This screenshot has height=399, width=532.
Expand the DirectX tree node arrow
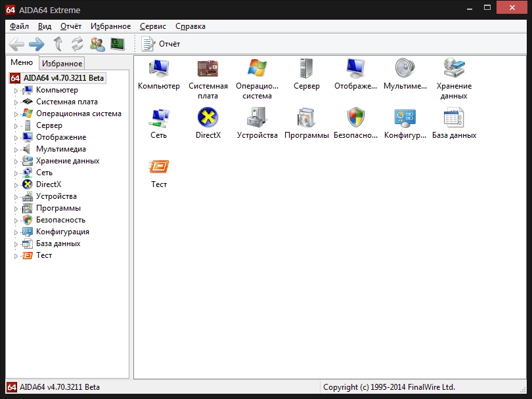pos(16,185)
